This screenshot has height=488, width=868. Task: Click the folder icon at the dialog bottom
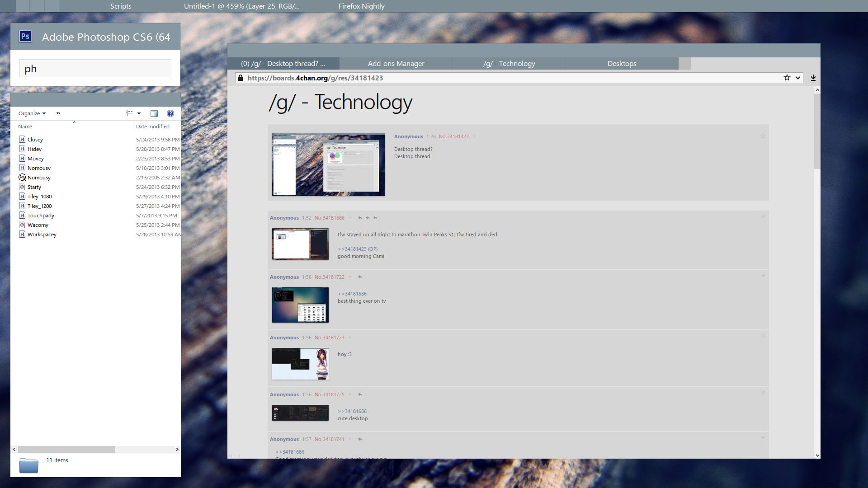tap(28, 465)
